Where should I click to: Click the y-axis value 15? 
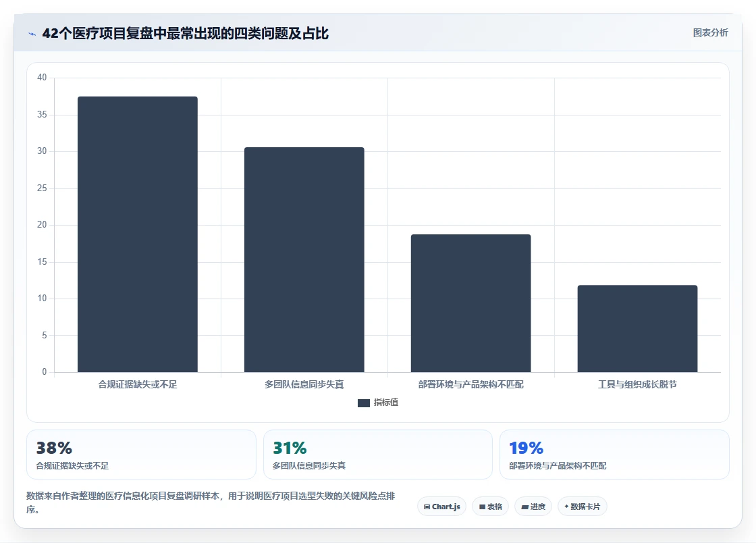(42, 262)
